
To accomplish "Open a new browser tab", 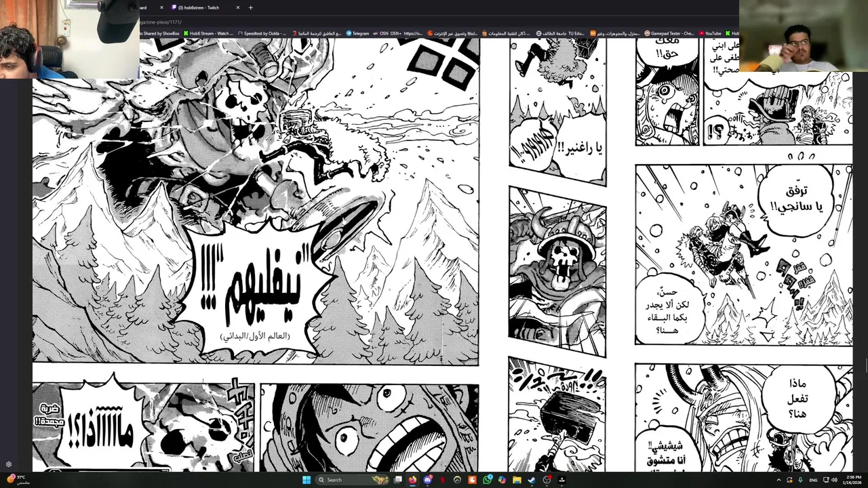I will [x=250, y=7].
